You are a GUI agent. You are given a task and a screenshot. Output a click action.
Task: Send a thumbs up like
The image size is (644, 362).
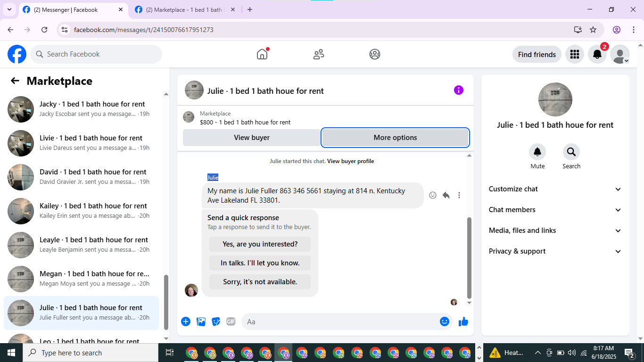pyautogui.click(x=463, y=321)
